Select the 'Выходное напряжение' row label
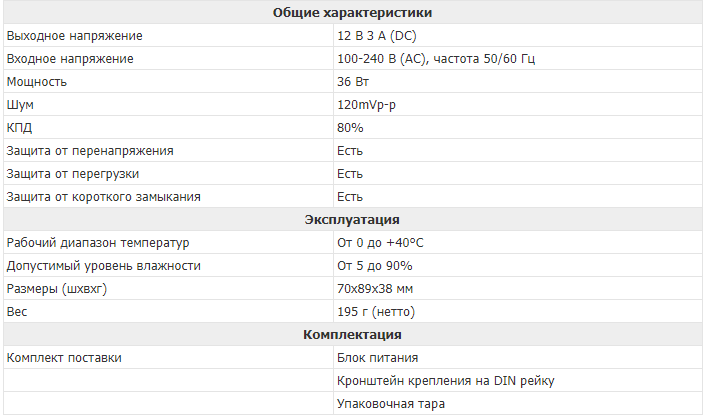Viewport: 709px width, 420px height. [75, 36]
